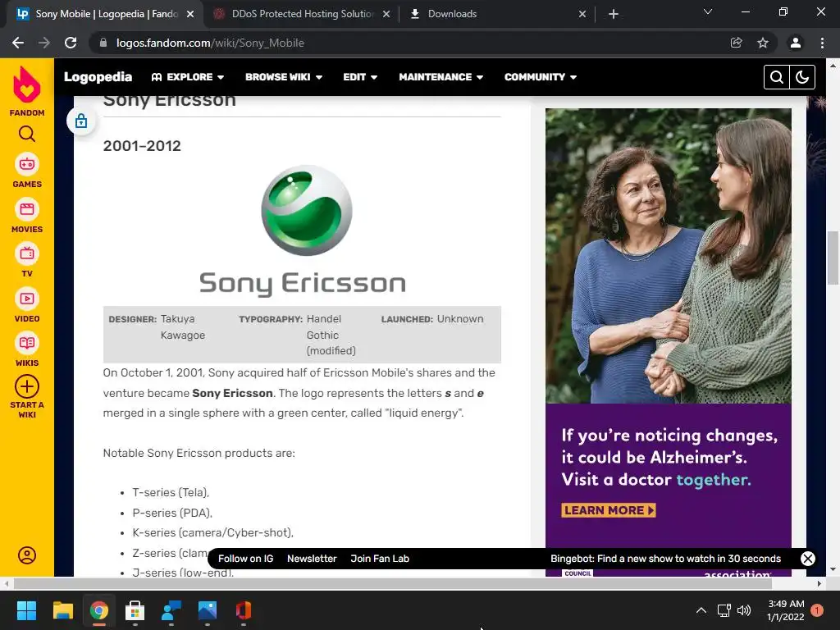Reload the page with the refresh icon

pyautogui.click(x=71, y=43)
